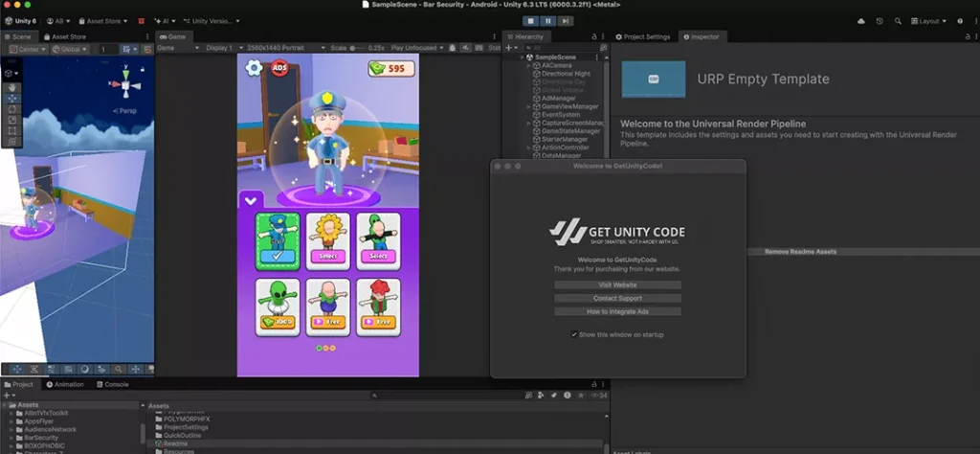The height and width of the screenshot is (454, 980).
Task: Open the Console tab
Action: click(x=113, y=385)
